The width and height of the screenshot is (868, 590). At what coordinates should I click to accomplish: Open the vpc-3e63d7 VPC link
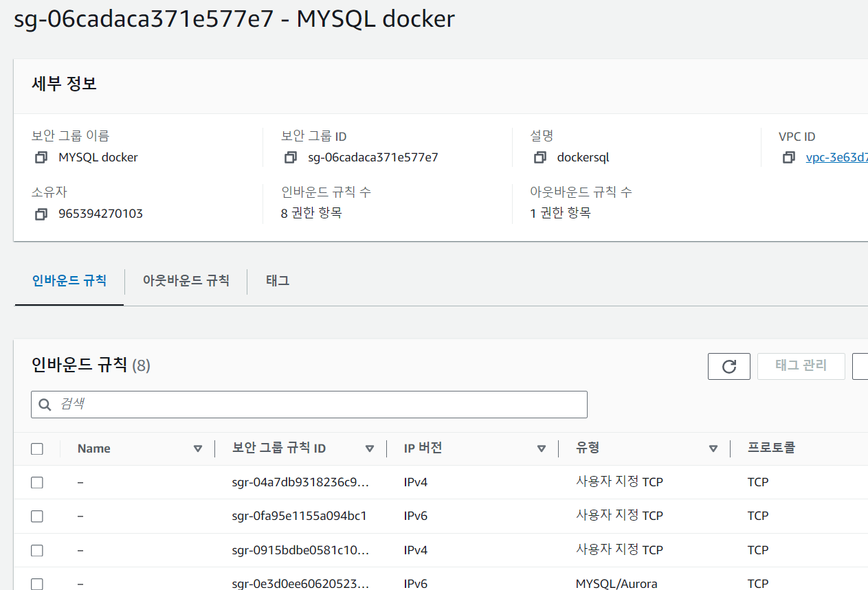click(x=836, y=157)
